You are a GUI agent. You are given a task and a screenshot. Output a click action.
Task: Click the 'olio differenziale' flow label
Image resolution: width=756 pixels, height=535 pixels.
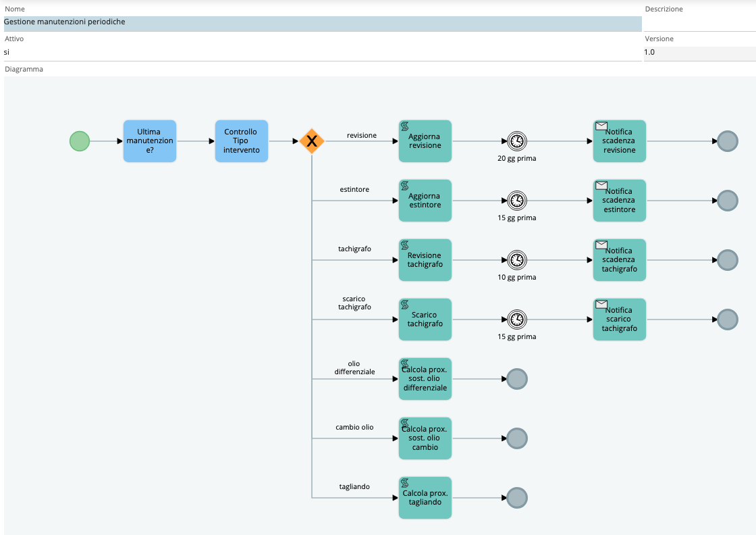click(354, 367)
